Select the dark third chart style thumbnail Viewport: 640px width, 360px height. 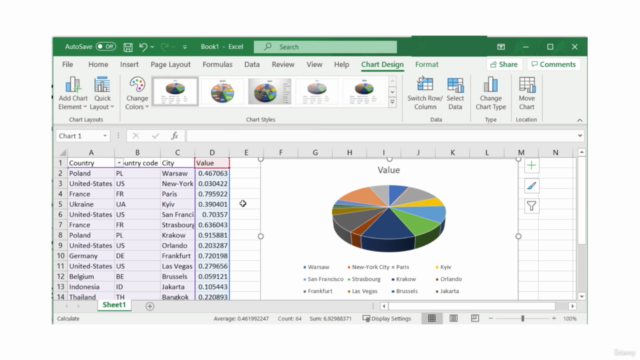click(269, 91)
